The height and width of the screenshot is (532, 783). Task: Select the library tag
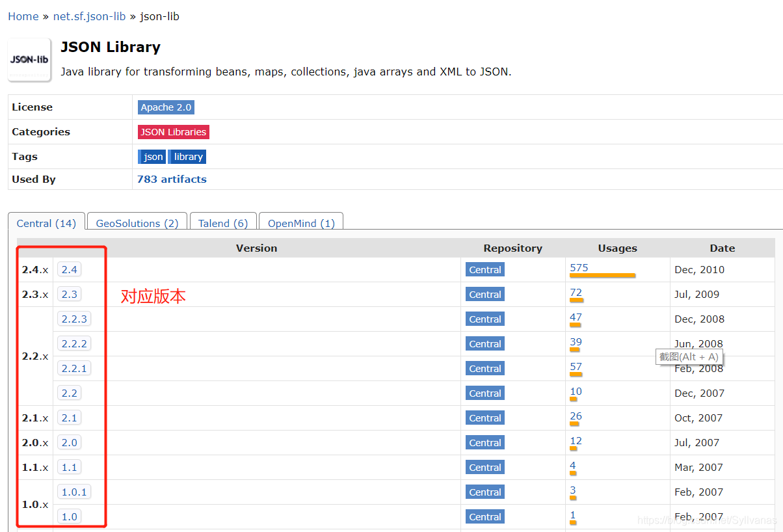coord(187,157)
